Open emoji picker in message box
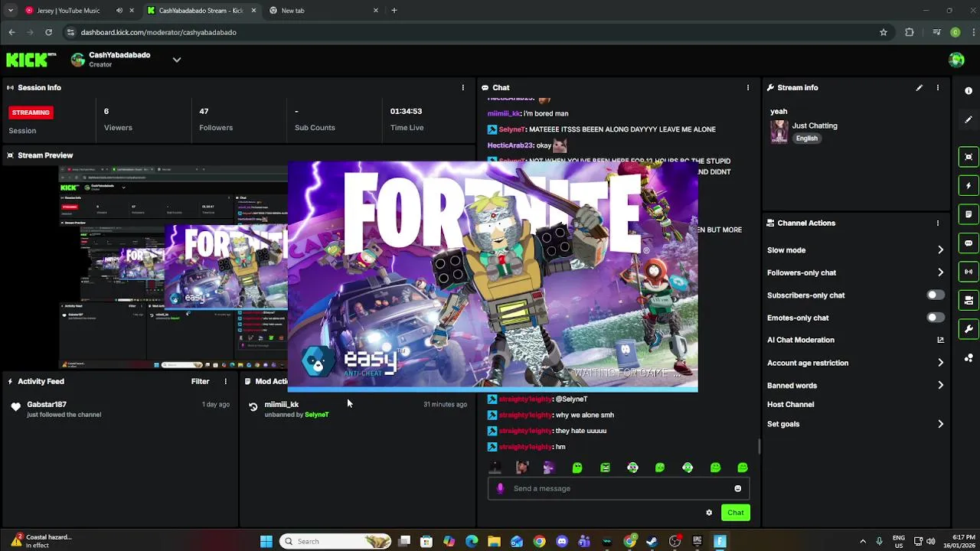 pos(737,488)
